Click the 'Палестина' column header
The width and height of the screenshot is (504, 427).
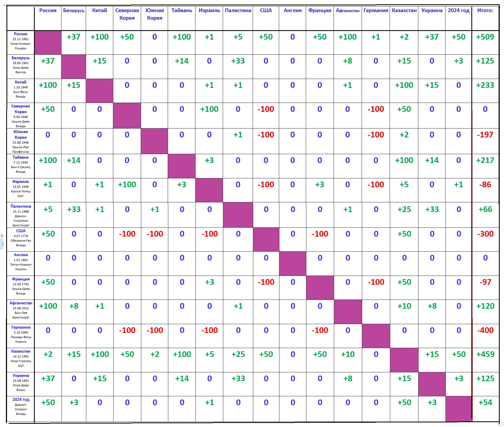click(238, 11)
